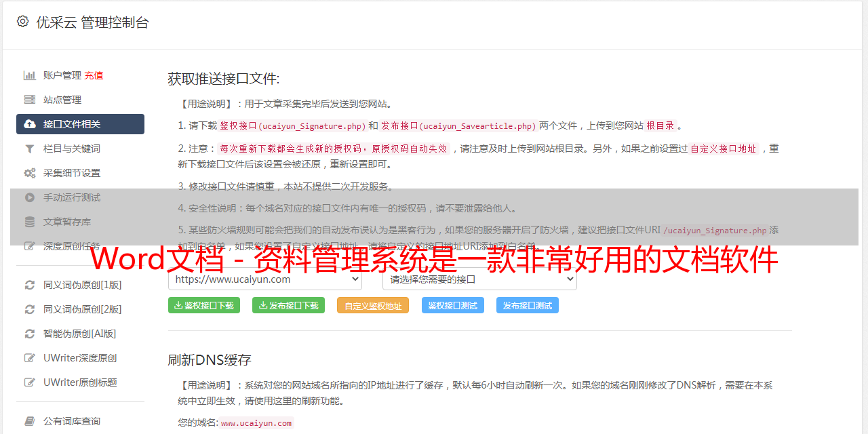Click the blue 发布接口测试 button
868x434 pixels.
click(x=528, y=305)
